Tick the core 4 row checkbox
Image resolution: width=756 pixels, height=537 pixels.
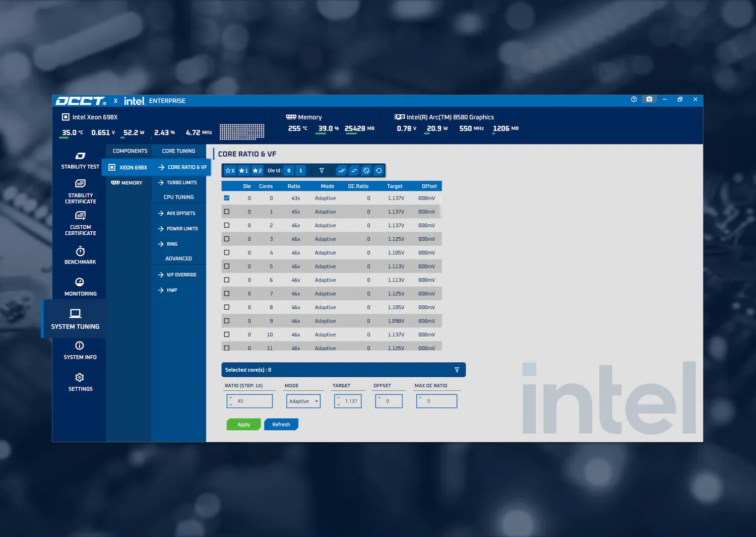(x=227, y=252)
